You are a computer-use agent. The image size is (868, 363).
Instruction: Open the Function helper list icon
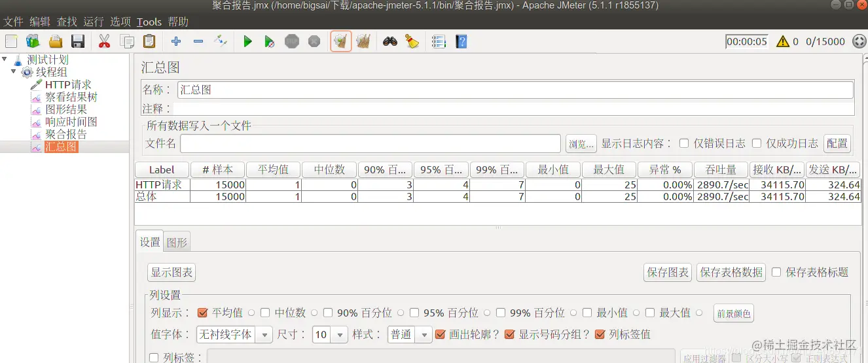439,42
